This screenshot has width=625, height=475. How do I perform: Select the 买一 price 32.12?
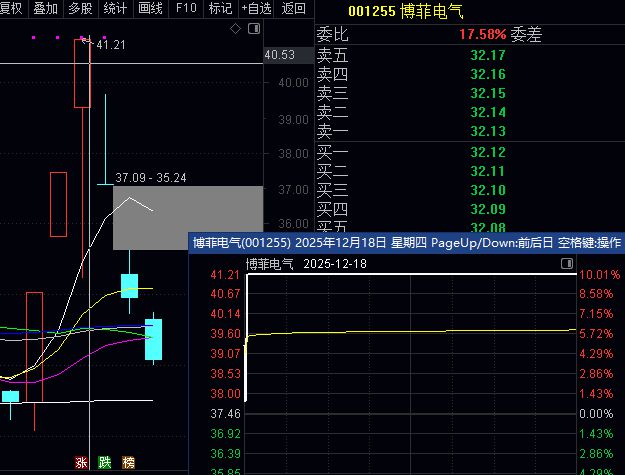pos(488,152)
